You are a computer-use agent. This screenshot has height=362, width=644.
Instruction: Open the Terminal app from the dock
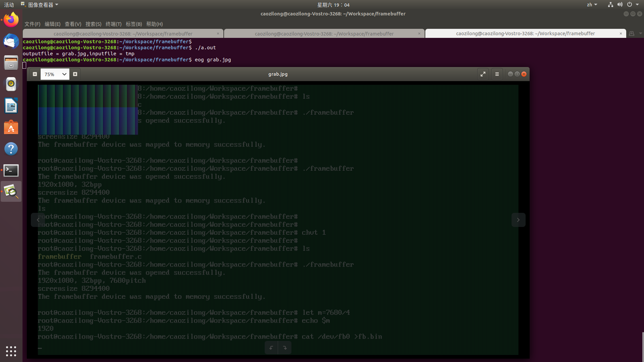click(x=11, y=170)
